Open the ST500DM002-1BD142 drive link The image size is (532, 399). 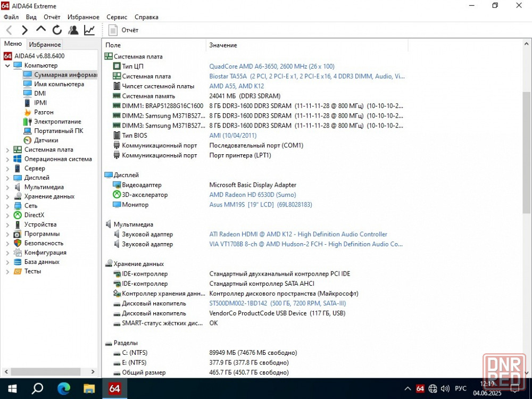pos(278,303)
